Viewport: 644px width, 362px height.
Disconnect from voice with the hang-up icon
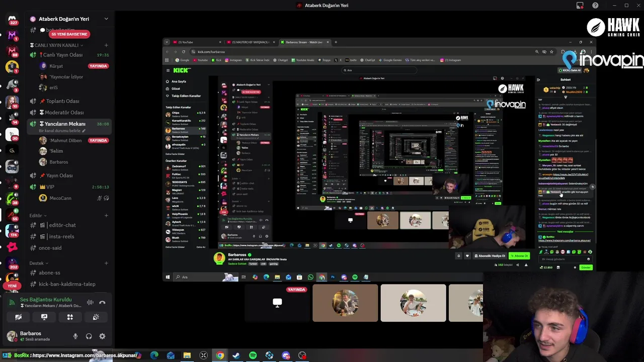(x=102, y=302)
